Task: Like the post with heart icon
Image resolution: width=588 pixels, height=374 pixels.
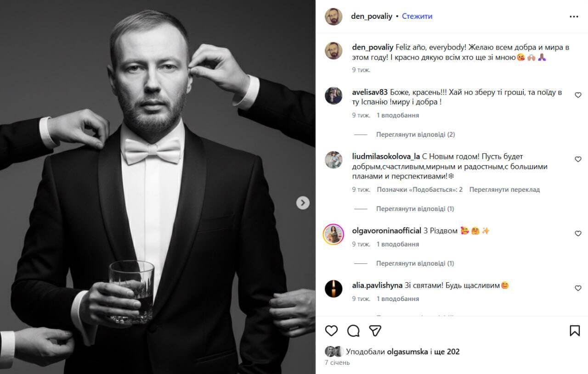Action: point(331,330)
